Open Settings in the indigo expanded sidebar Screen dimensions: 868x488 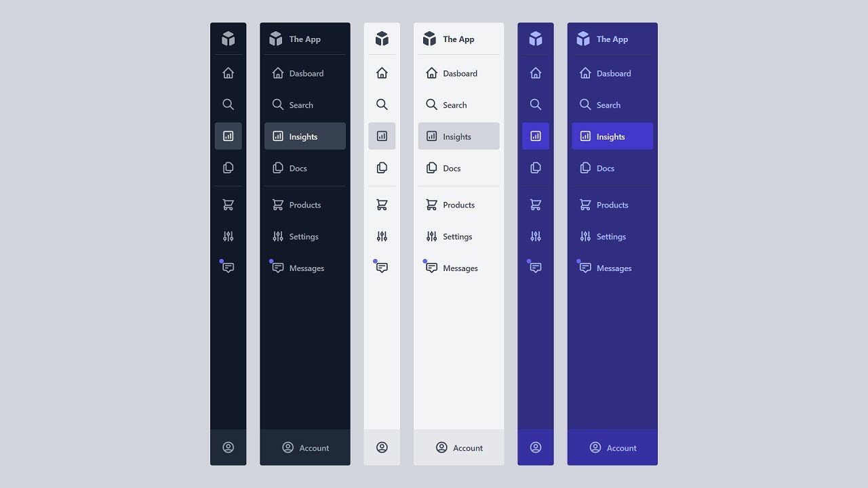[612, 236]
